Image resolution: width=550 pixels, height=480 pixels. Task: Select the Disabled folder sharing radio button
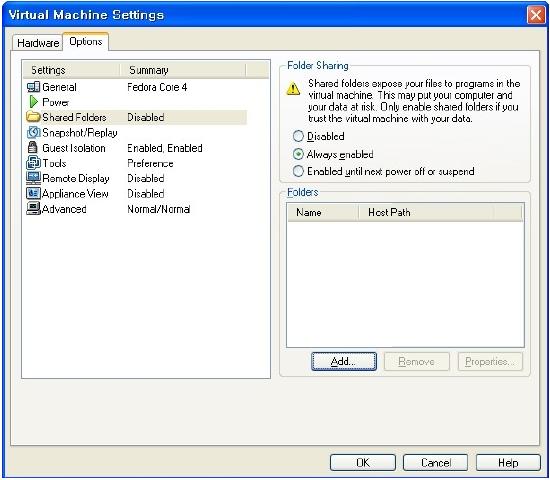[298, 136]
